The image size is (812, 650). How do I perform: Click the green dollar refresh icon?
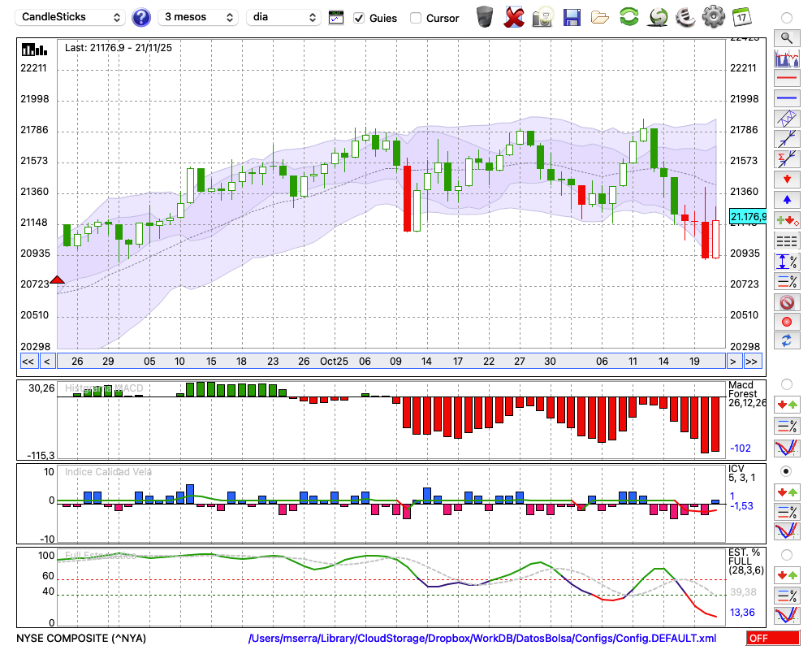[x=657, y=17]
